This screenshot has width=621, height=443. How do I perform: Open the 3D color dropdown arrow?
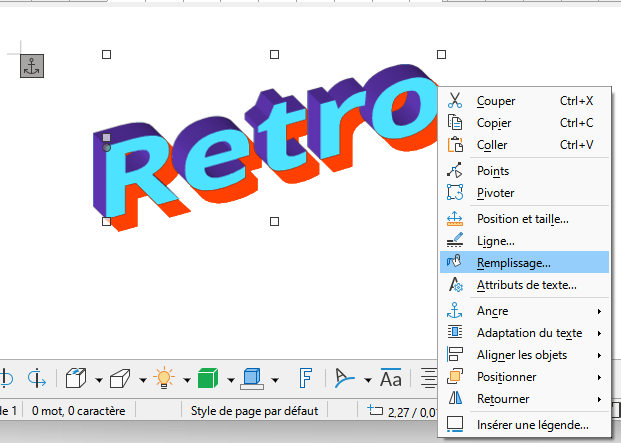coord(275,380)
